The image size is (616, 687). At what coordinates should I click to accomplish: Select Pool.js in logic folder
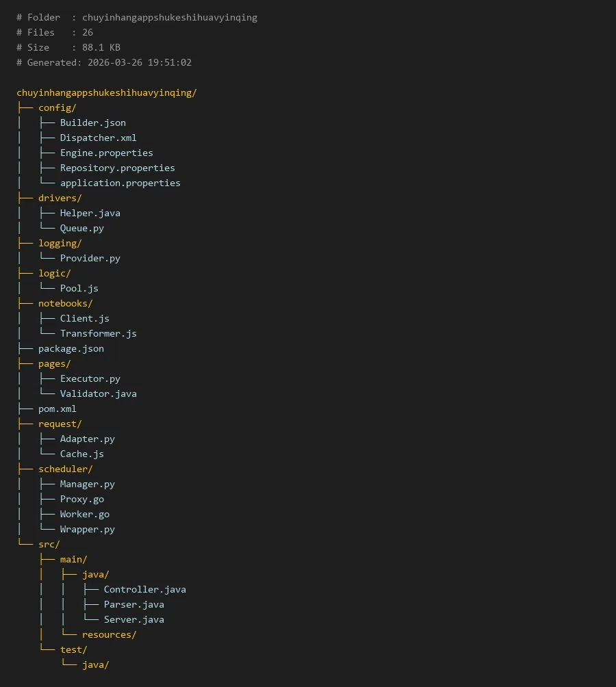pyautogui.click(x=79, y=288)
